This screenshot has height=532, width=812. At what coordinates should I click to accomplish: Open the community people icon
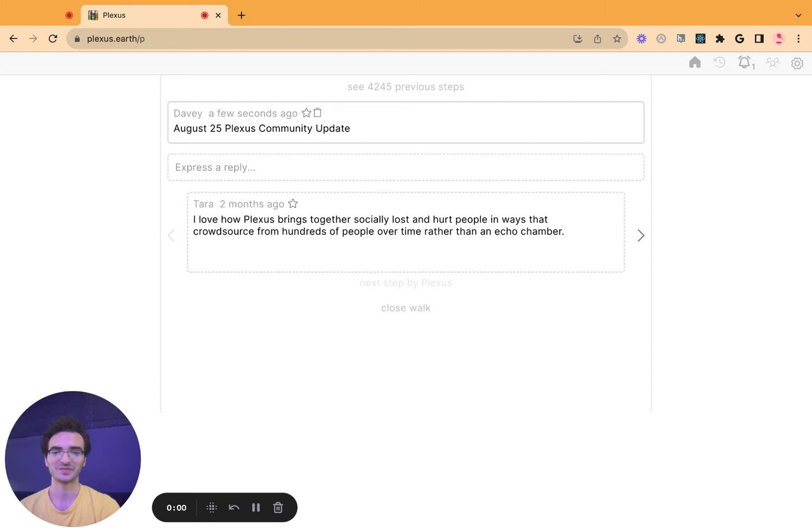[x=772, y=62]
